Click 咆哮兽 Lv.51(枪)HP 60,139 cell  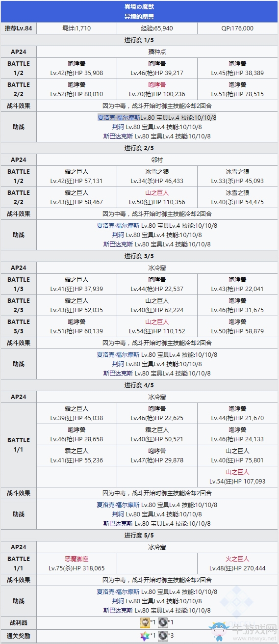click(x=76, y=326)
